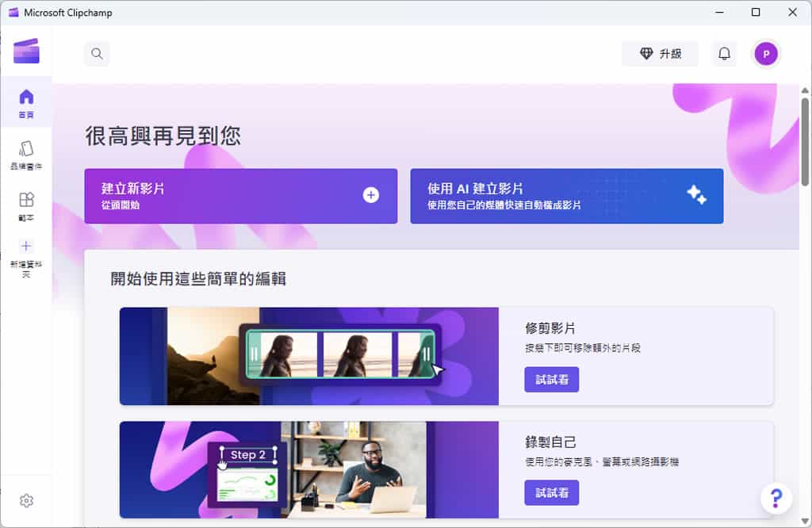Close the Clipchamp window

click(x=792, y=13)
